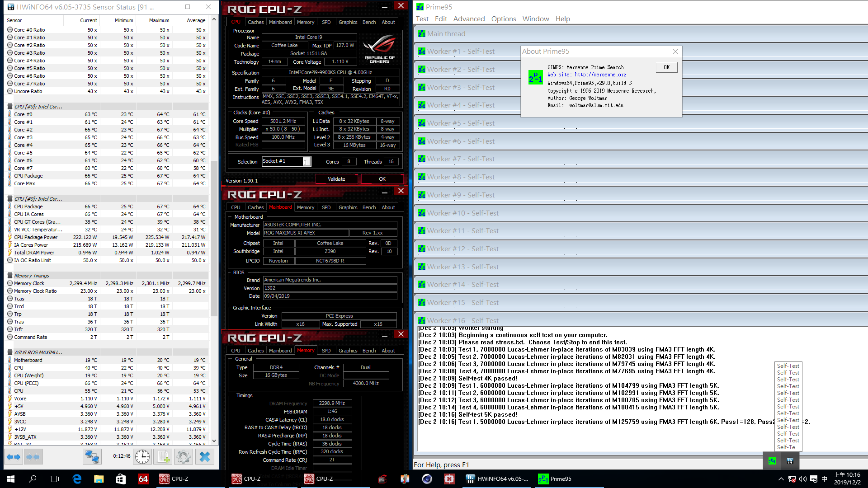Image resolution: width=868 pixels, height=488 pixels.
Task: Click taskbar clock showing 10:16
Action: click(848, 479)
